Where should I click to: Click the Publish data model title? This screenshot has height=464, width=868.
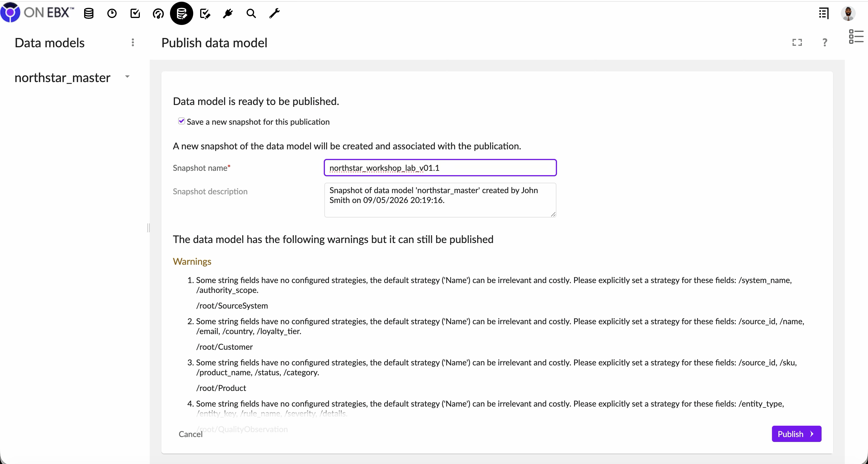point(214,43)
